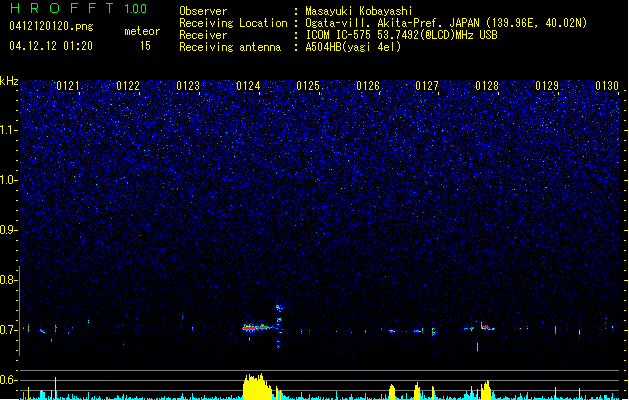Click the 0121 time marker
Image resolution: width=629 pixels, height=400 pixels.
click(68, 86)
